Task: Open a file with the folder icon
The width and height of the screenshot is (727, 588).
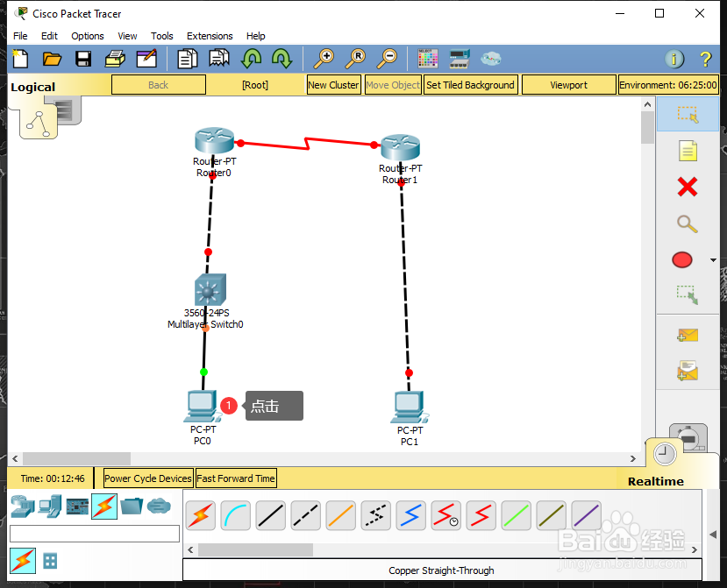Action: point(52,59)
